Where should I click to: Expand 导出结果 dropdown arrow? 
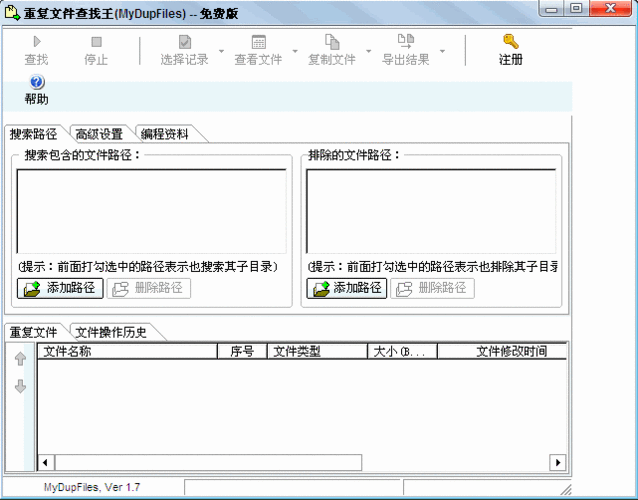442,51
